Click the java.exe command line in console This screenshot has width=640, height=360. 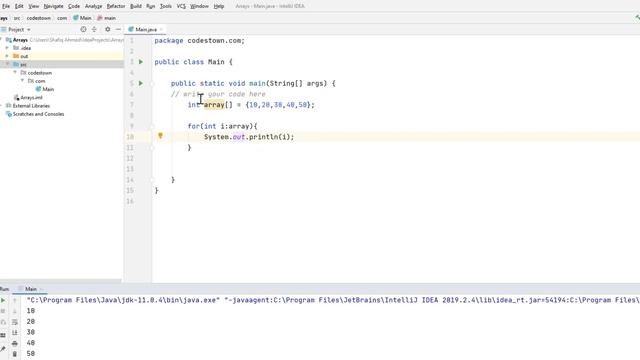click(x=333, y=300)
